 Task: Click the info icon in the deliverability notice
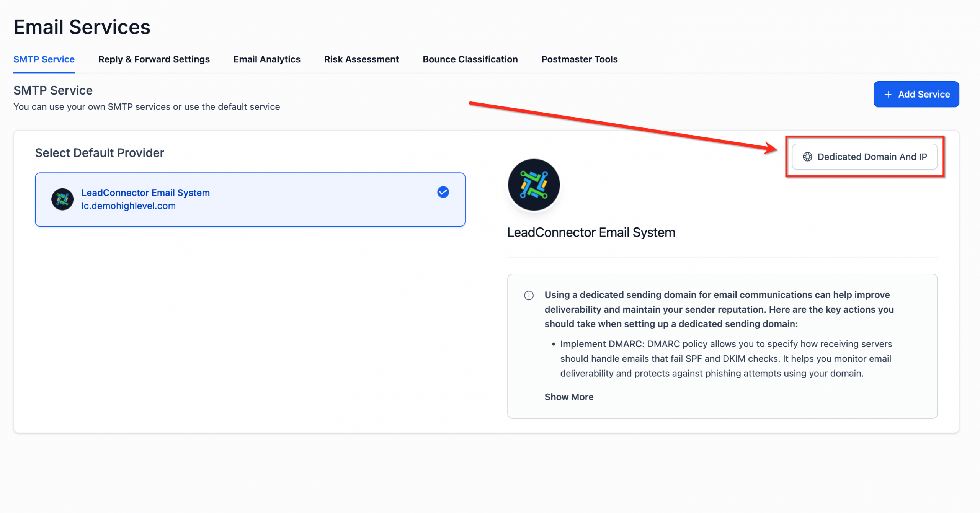point(529,295)
